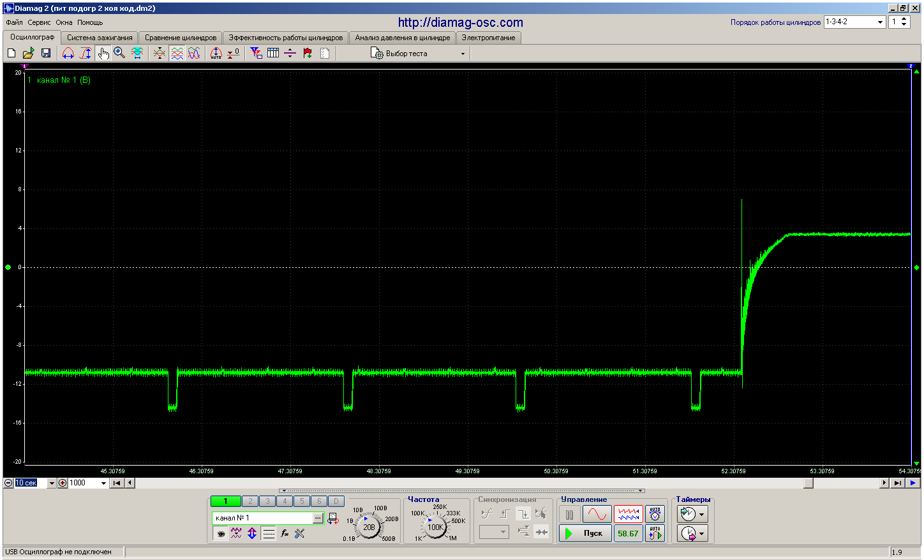
Task: Select the horizontal stretch tool
Action: (x=68, y=54)
